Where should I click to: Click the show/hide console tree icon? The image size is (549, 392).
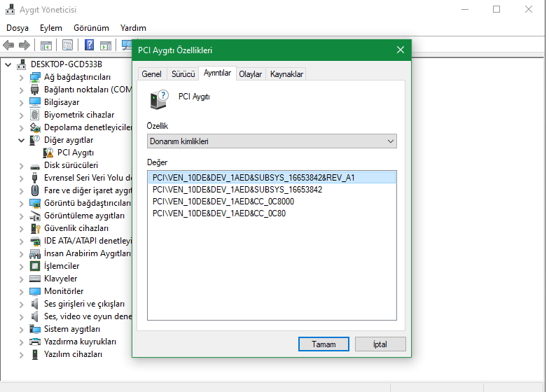point(46,45)
